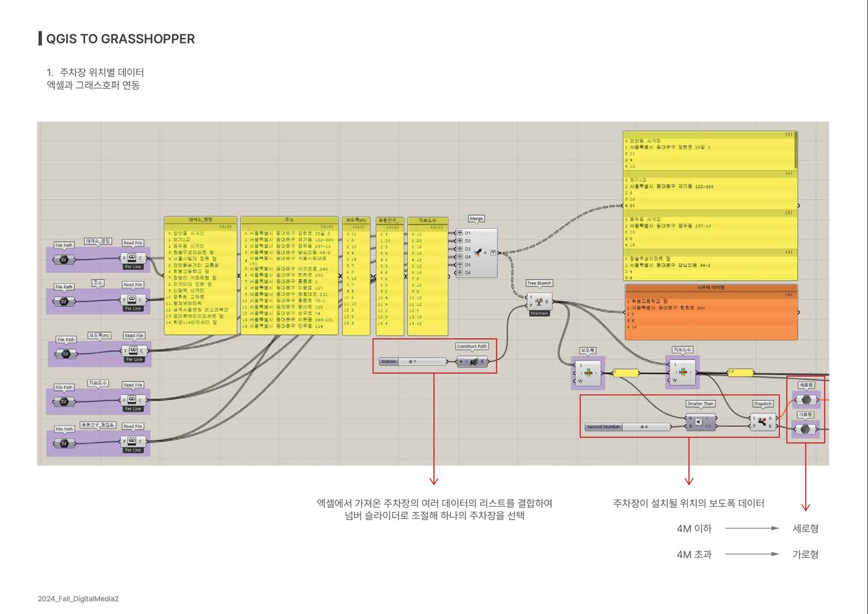Image resolution: width=868 pixels, height=614 pixels.
Task: Select the Construct Path component icon
Action: coord(474,362)
